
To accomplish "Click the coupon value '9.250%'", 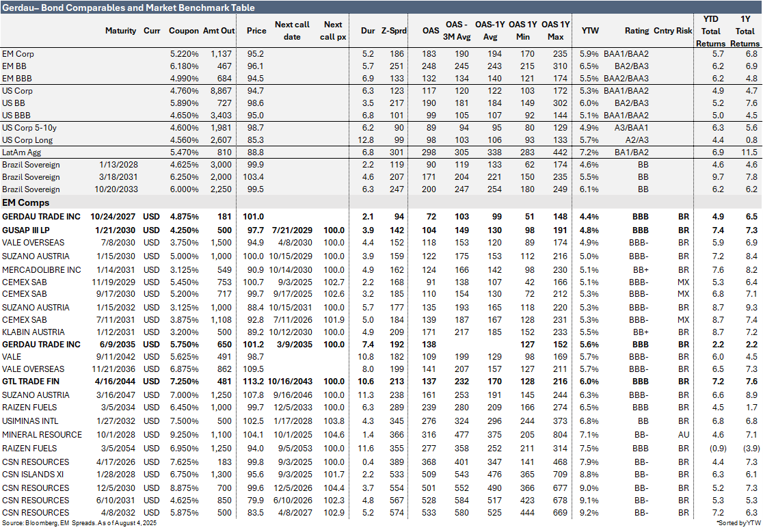I will click(184, 435).
